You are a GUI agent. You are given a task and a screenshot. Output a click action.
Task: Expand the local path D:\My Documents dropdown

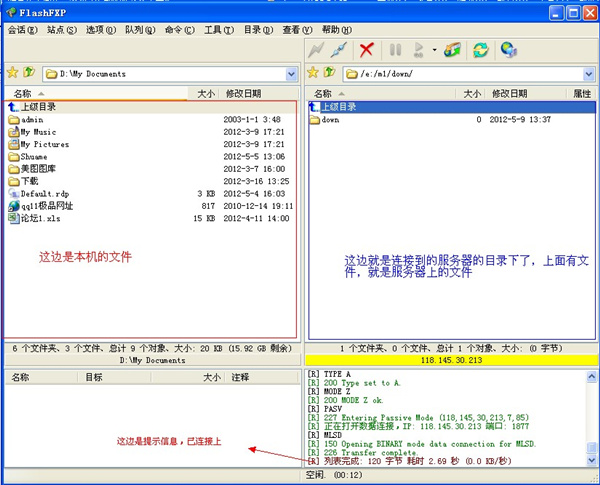[x=292, y=74]
